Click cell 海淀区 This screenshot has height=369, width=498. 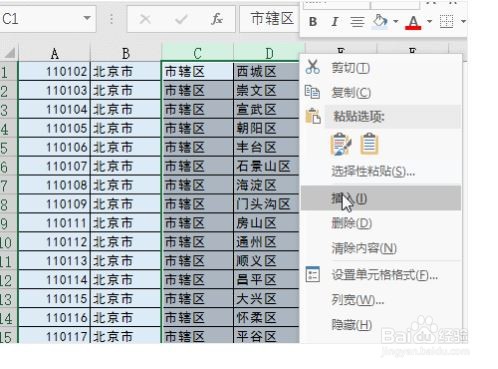pyautogui.click(x=266, y=185)
